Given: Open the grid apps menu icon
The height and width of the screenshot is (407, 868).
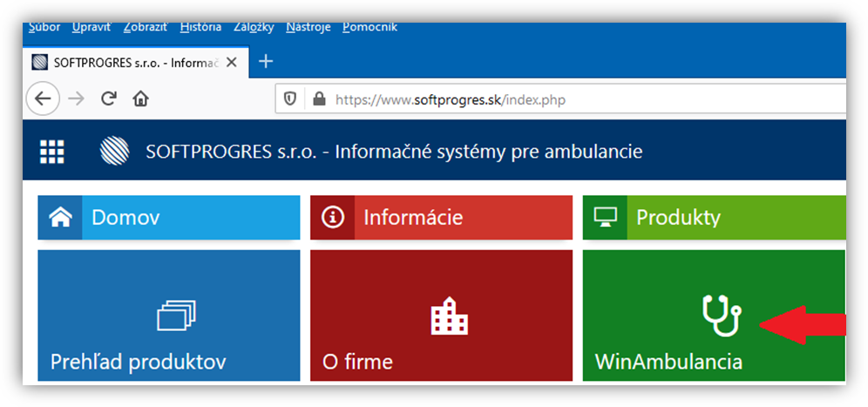Looking at the screenshot, I should click(x=52, y=151).
